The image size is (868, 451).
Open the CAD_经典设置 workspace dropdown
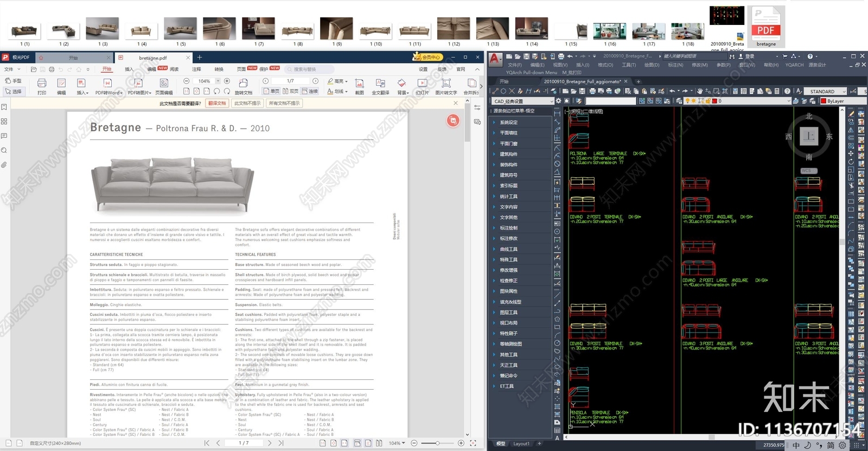(523, 101)
